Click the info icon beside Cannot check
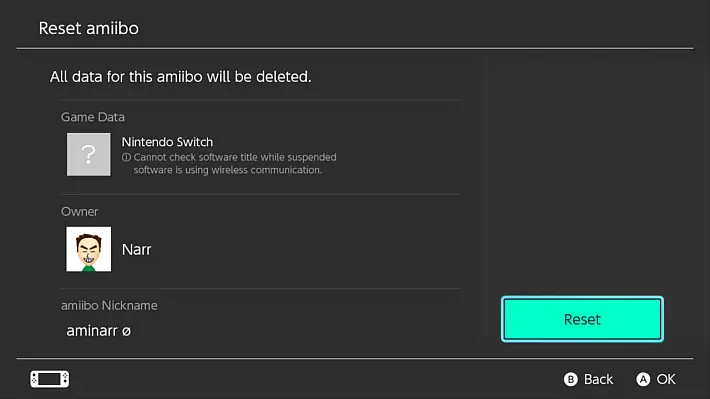Viewport: 710px width, 399px height. pos(126,157)
